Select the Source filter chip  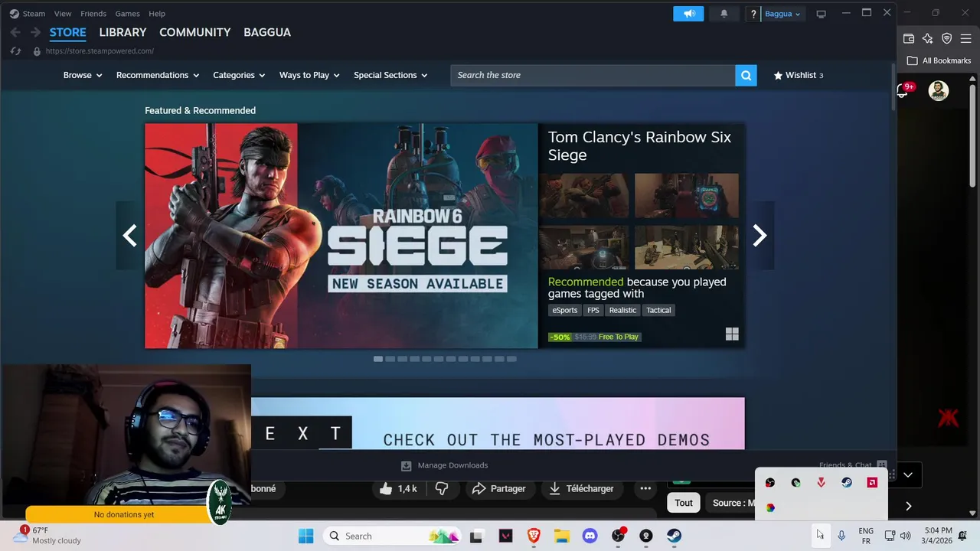point(732,503)
